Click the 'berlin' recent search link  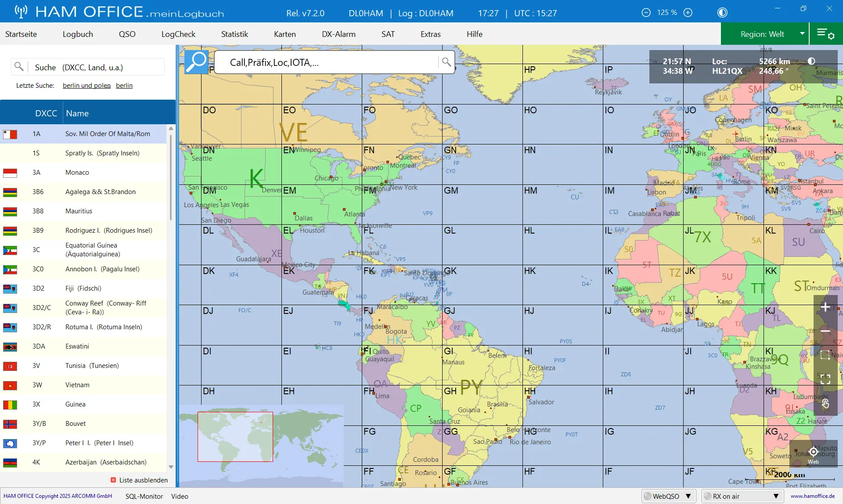pyautogui.click(x=124, y=85)
